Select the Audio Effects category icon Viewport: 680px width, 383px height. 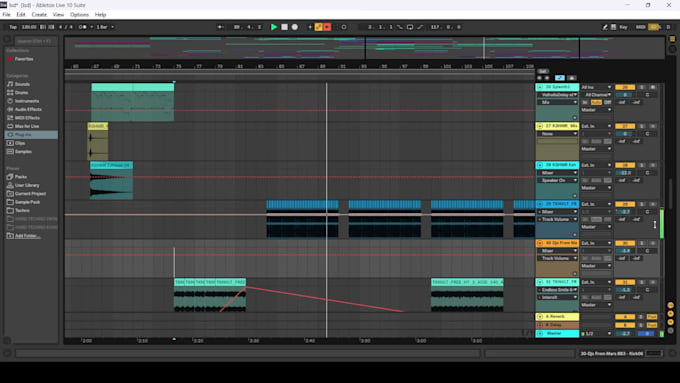tap(10, 109)
